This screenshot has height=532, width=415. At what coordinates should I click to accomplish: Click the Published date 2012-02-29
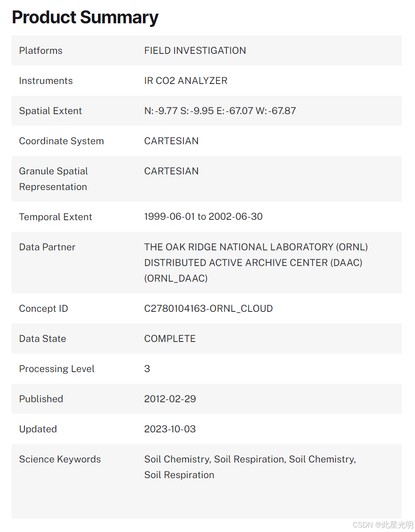pyautogui.click(x=170, y=399)
